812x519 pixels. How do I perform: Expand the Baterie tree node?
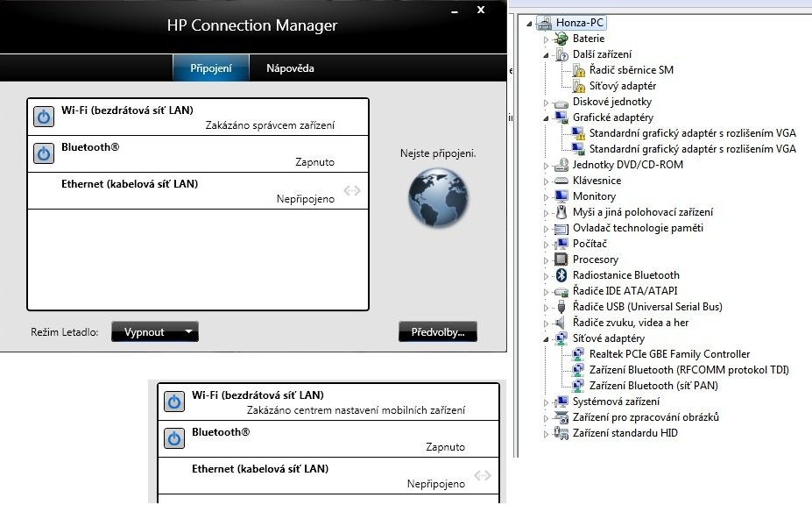point(546,39)
